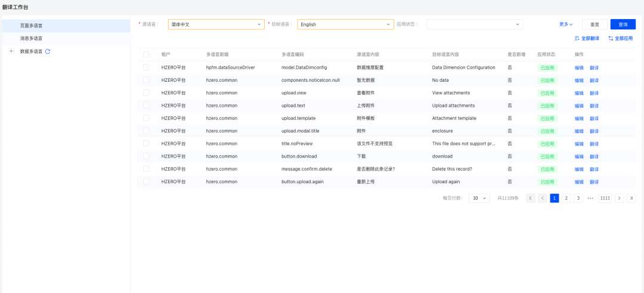The width and height of the screenshot is (644, 293).
Task: Go to page 1111 in pagination
Action: (605, 198)
